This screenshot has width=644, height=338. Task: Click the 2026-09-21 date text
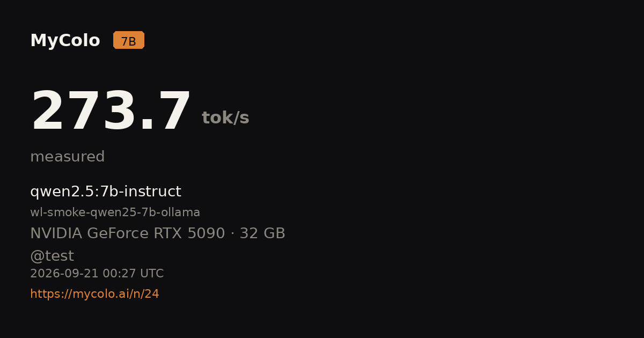coord(64,274)
